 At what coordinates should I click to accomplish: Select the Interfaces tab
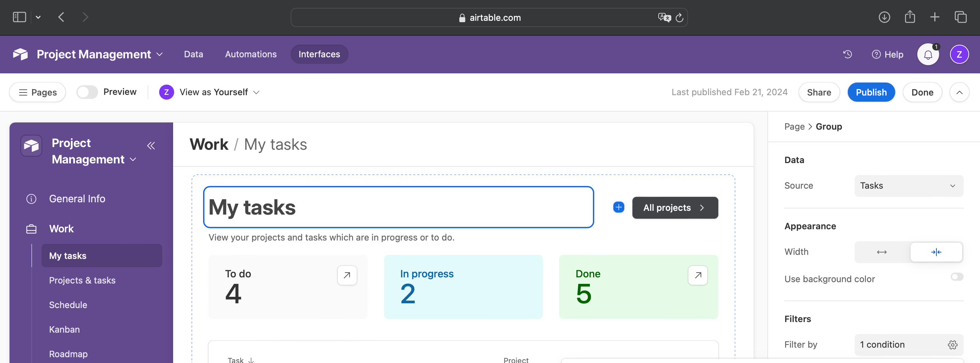coord(319,55)
